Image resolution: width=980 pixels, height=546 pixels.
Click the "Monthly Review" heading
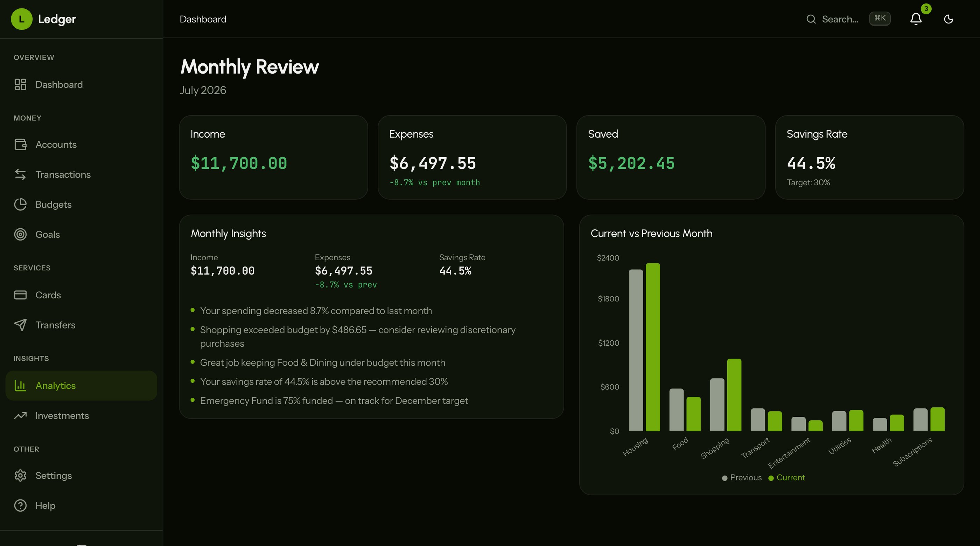[x=250, y=67]
